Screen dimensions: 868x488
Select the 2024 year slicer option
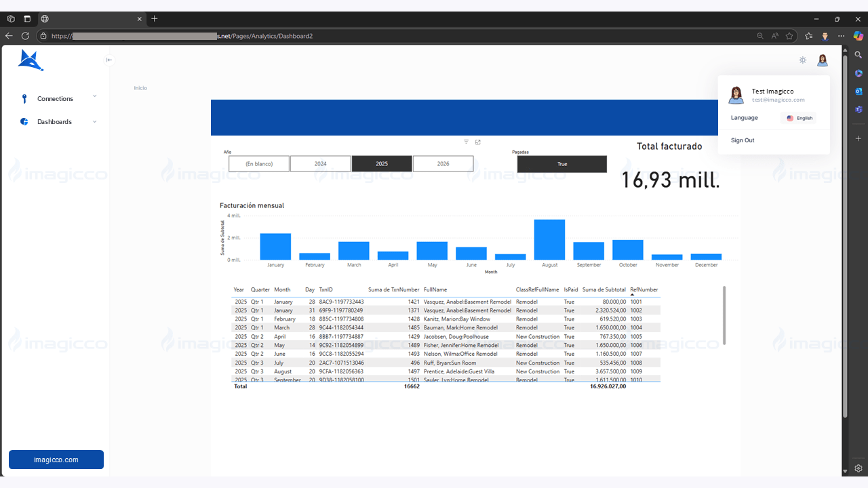click(320, 164)
